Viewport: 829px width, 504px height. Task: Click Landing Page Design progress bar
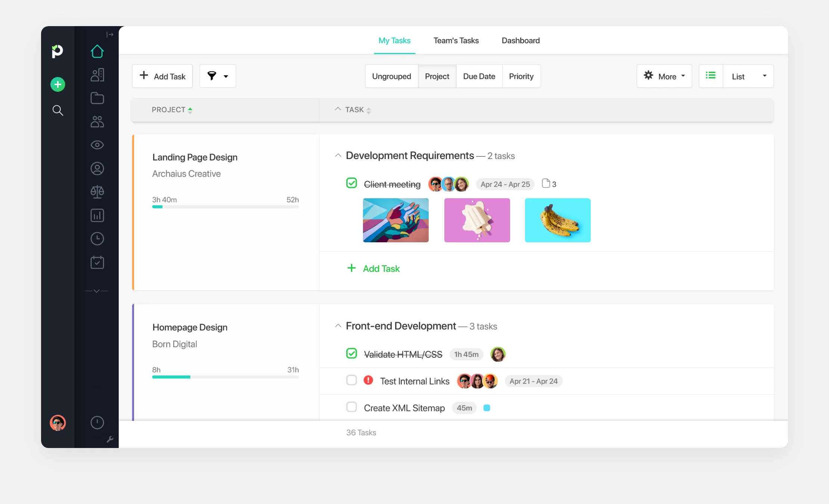(x=225, y=206)
